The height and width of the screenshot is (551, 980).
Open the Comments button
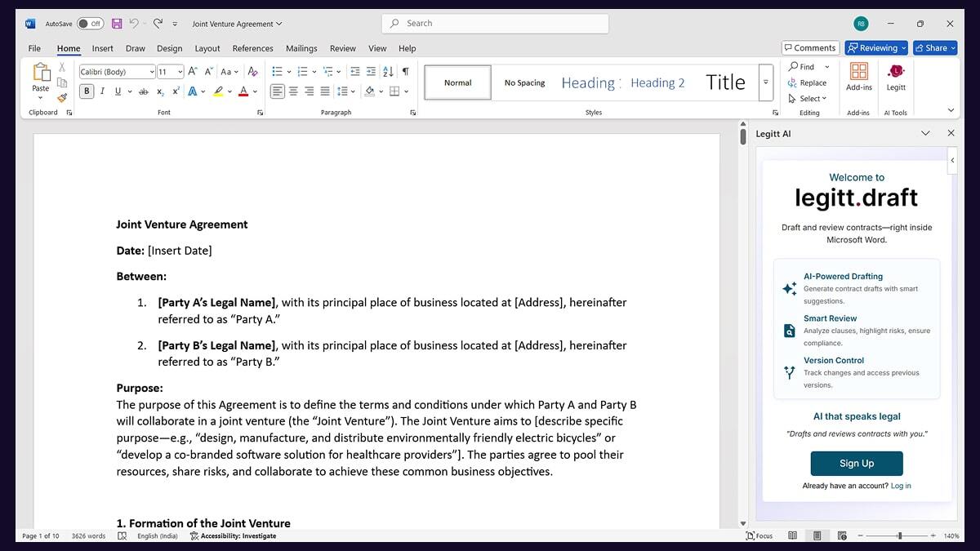tap(810, 48)
